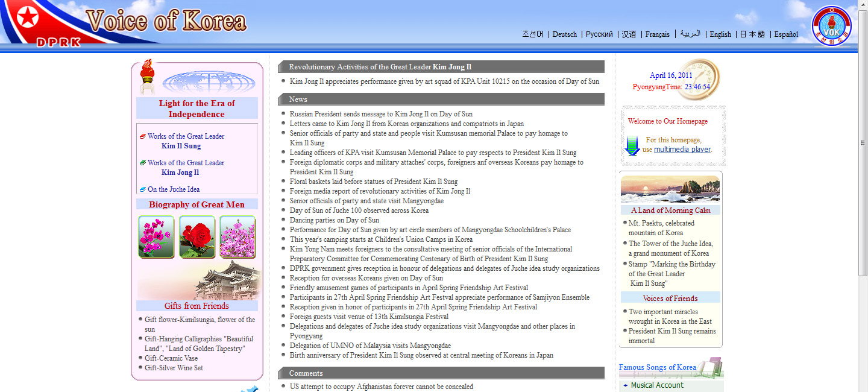Expand the Musical Account item
Viewport: 868px width, 392px height.
(657, 385)
